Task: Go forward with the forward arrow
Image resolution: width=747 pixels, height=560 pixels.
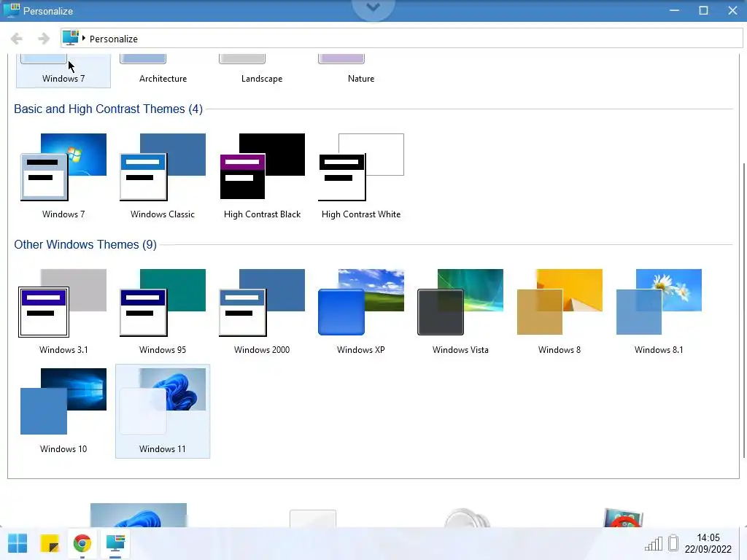Action: tap(43, 39)
